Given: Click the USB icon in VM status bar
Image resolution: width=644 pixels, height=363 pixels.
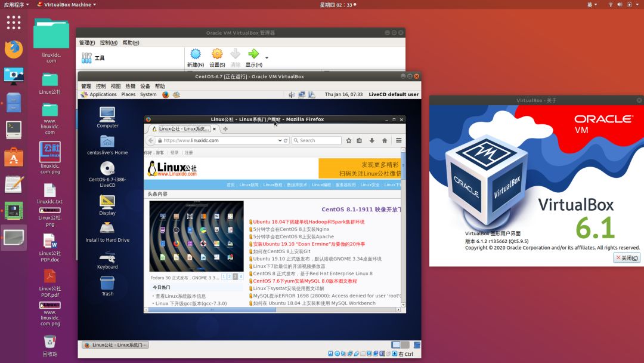Looking at the screenshot, I should pos(356,353).
